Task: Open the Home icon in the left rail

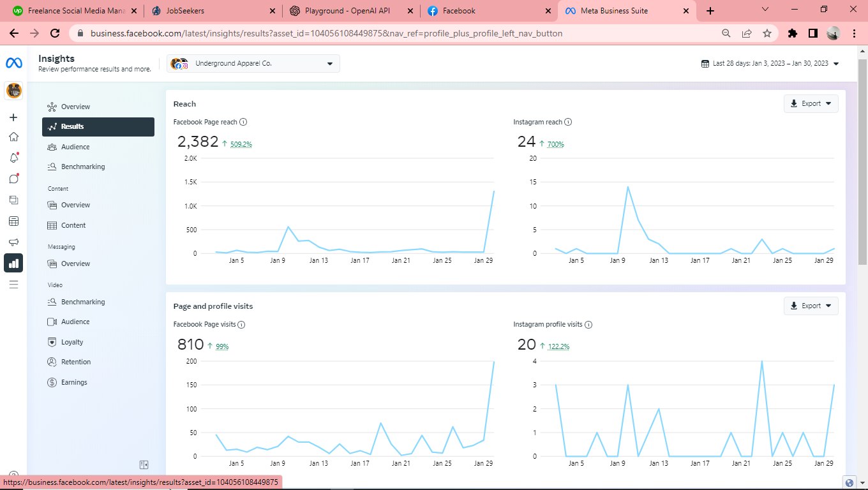Action: tap(13, 137)
